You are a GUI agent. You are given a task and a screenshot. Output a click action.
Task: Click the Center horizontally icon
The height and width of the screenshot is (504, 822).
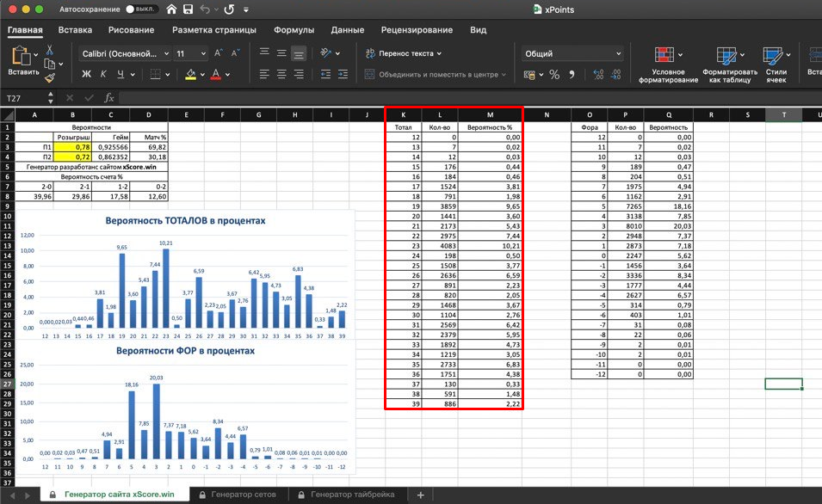281,74
